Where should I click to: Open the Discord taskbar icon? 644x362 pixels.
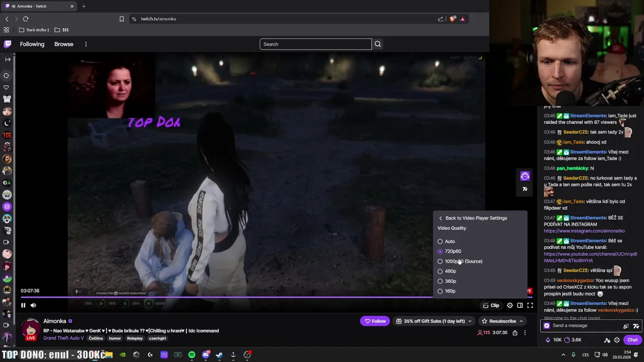point(205,355)
